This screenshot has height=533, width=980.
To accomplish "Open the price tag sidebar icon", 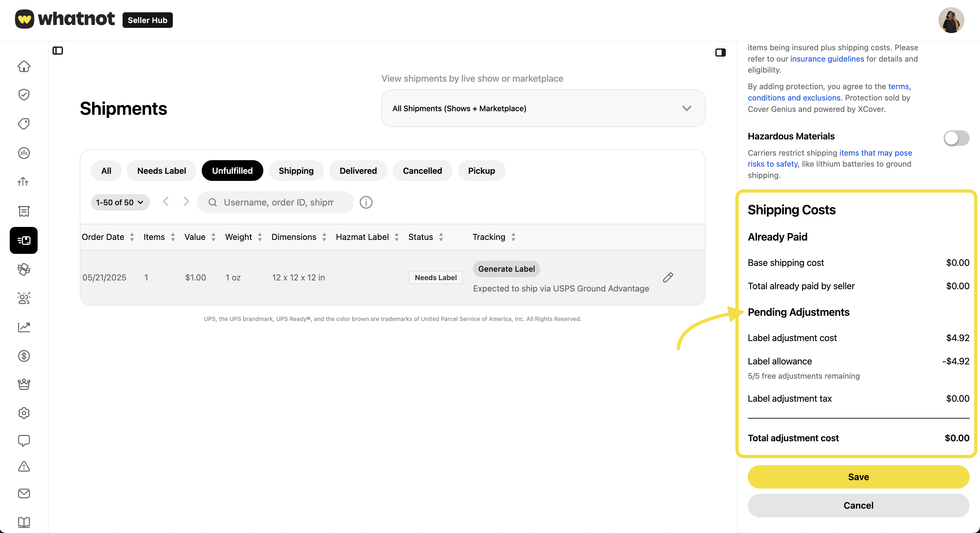I will click(x=24, y=123).
